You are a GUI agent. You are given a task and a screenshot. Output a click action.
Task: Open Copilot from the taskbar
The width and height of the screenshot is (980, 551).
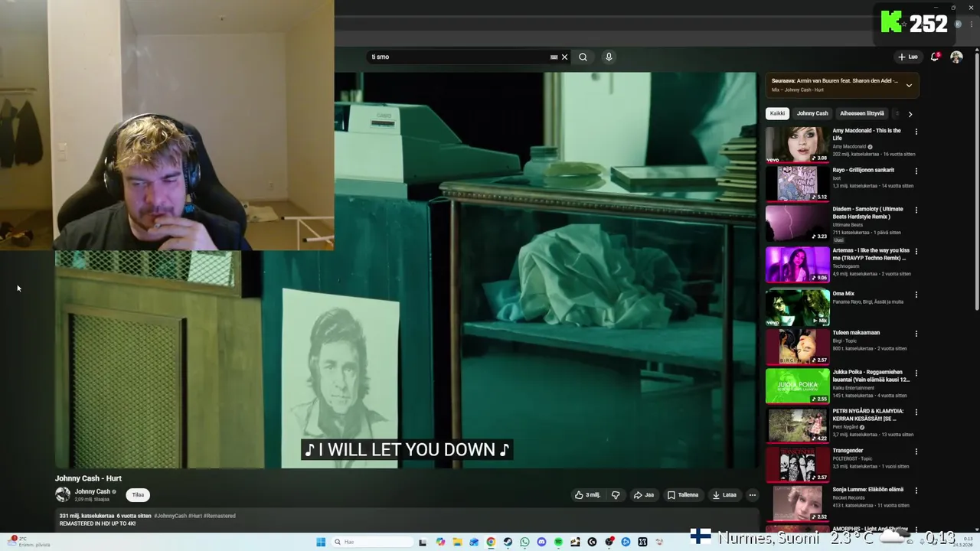440,542
